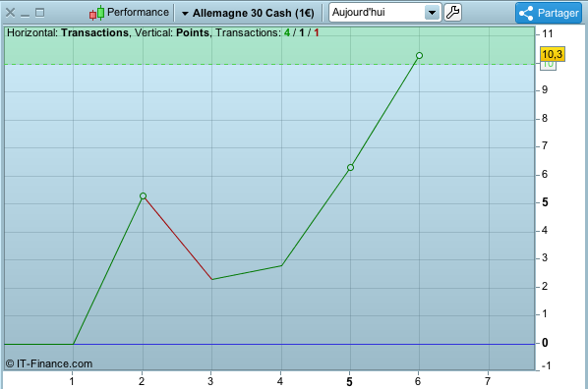Open the Aujourd'hui period dropdown

tap(432, 13)
